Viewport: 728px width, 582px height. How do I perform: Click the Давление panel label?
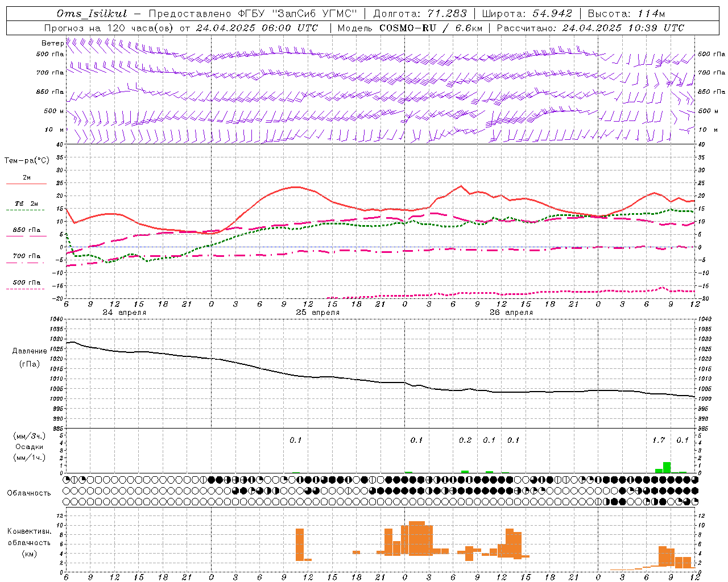tap(30, 351)
